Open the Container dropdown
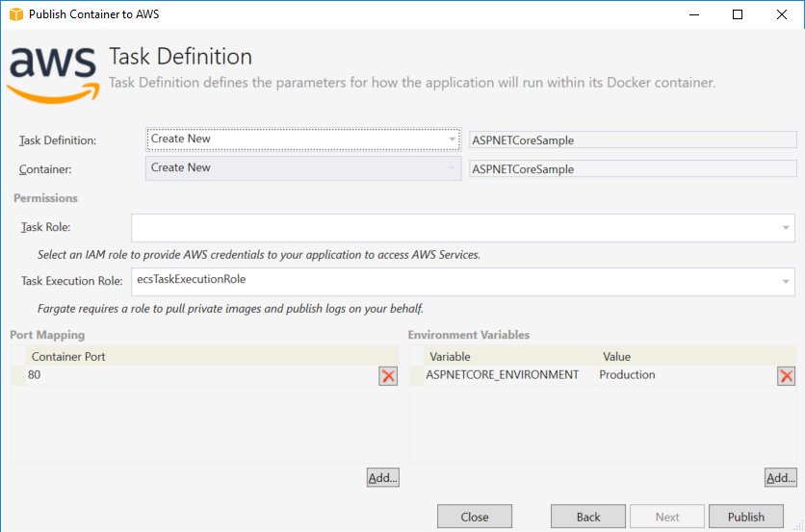Image resolution: width=805 pixels, height=532 pixels. pyautogui.click(x=303, y=168)
